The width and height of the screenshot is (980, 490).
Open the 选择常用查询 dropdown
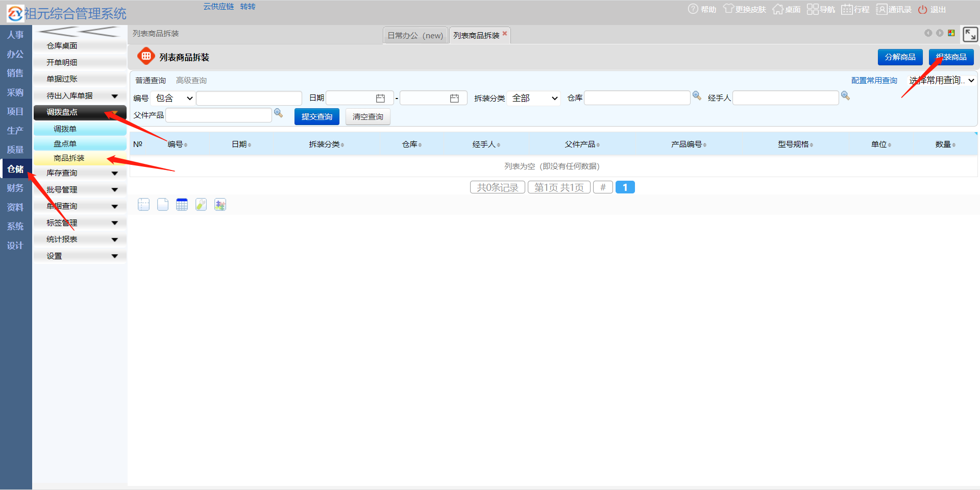pyautogui.click(x=941, y=81)
